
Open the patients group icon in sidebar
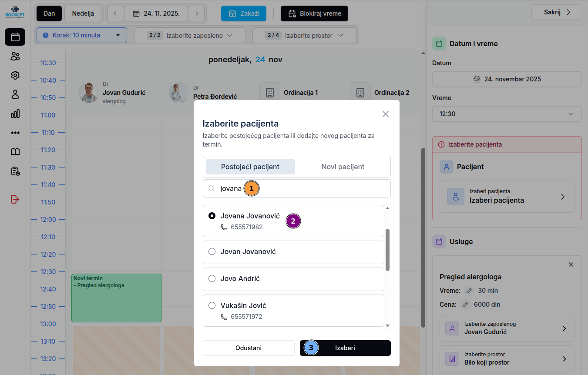pyautogui.click(x=15, y=56)
